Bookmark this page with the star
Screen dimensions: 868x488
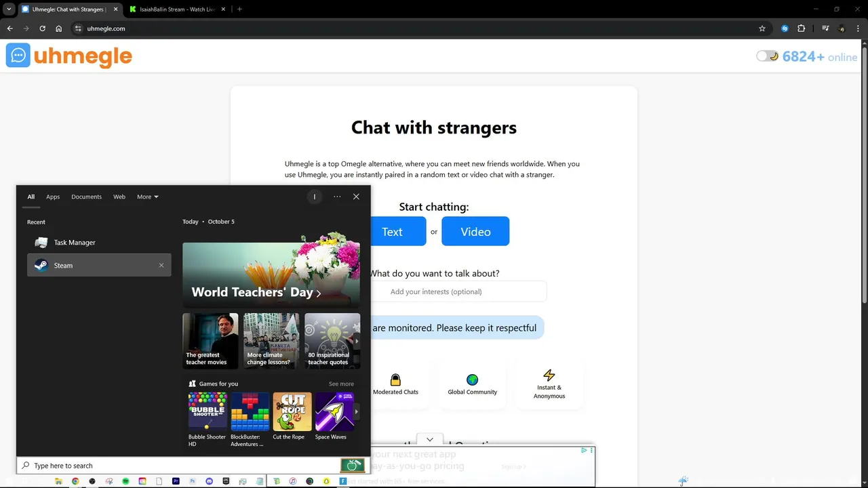pyautogui.click(x=762, y=28)
